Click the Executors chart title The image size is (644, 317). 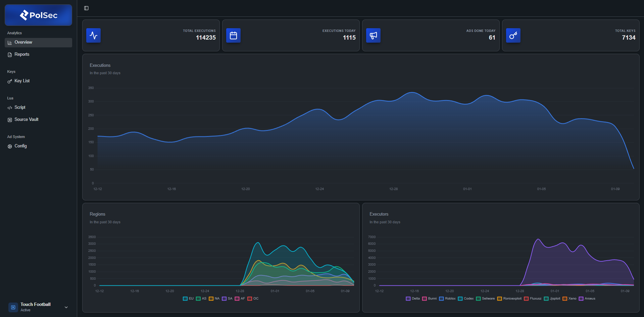(x=379, y=214)
